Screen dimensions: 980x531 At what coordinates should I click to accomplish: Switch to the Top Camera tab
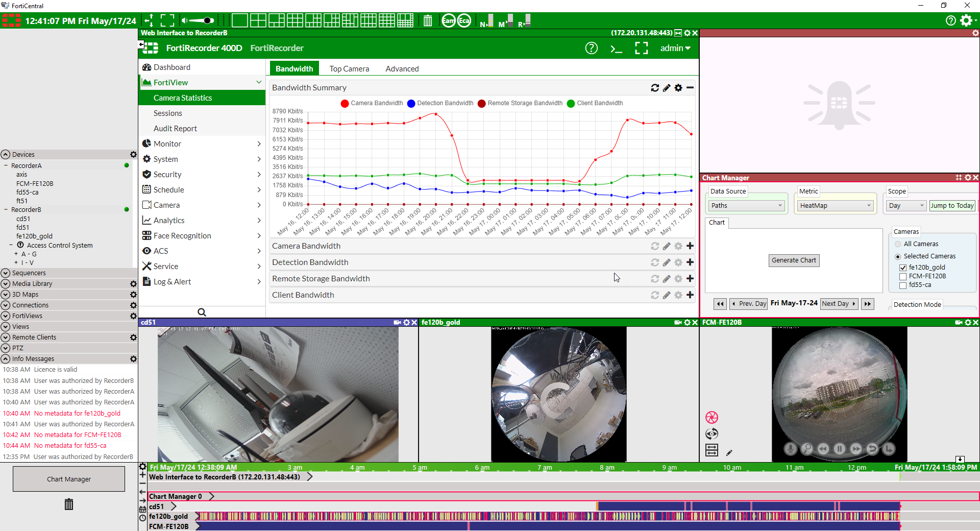(x=349, y=69)
